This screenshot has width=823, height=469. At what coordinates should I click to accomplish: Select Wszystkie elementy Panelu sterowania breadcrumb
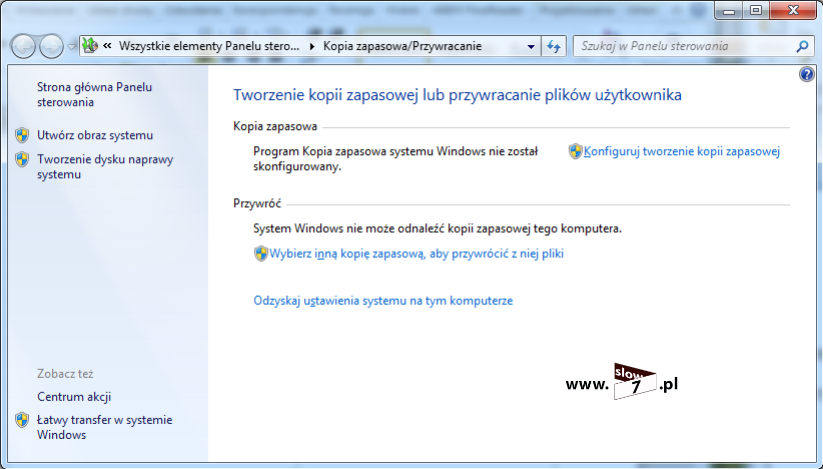(209, 46)
